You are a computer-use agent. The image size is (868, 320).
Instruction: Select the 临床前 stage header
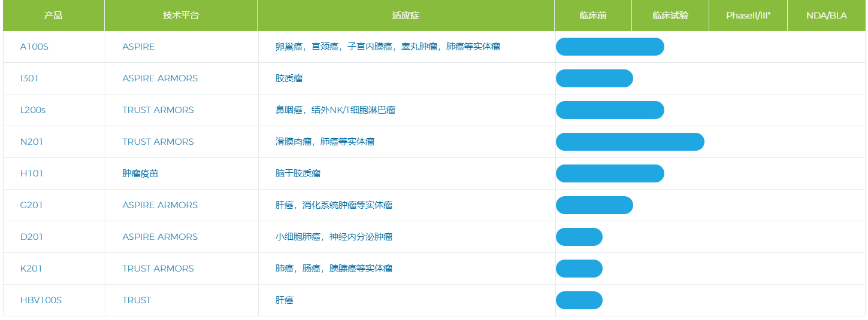point(593,16)
